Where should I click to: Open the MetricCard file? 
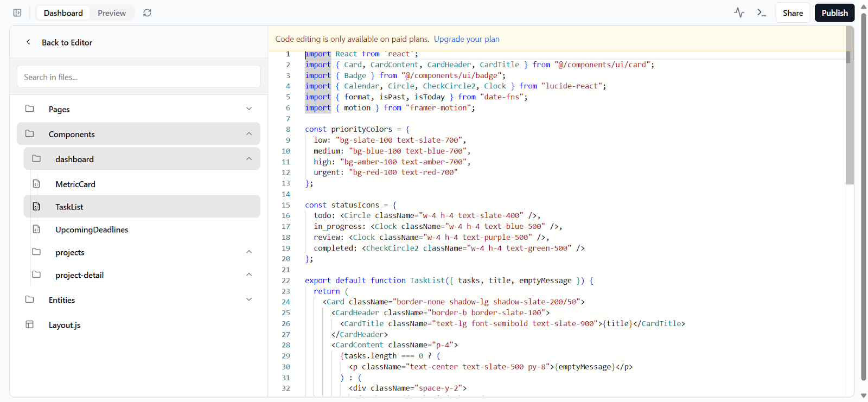tap(142, 184)
